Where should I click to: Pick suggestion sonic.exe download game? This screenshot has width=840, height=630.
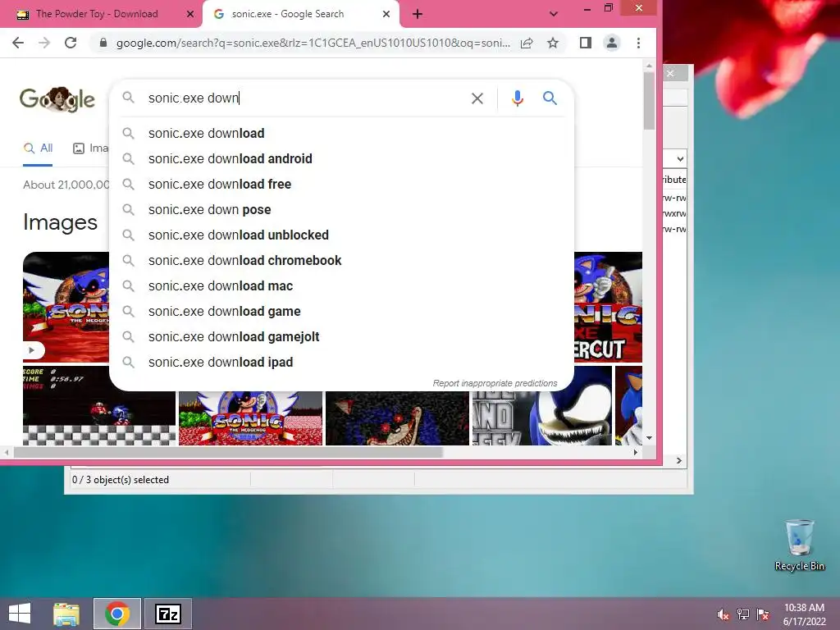[341, 311]
